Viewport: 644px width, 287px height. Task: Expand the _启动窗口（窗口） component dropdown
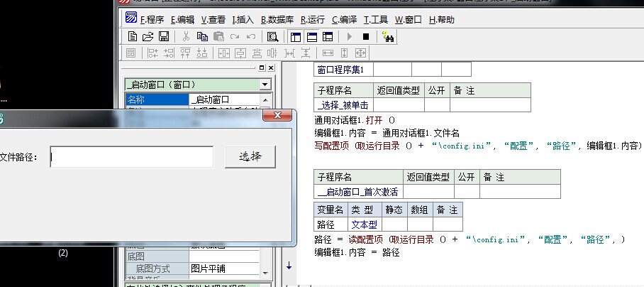point(265,85)
